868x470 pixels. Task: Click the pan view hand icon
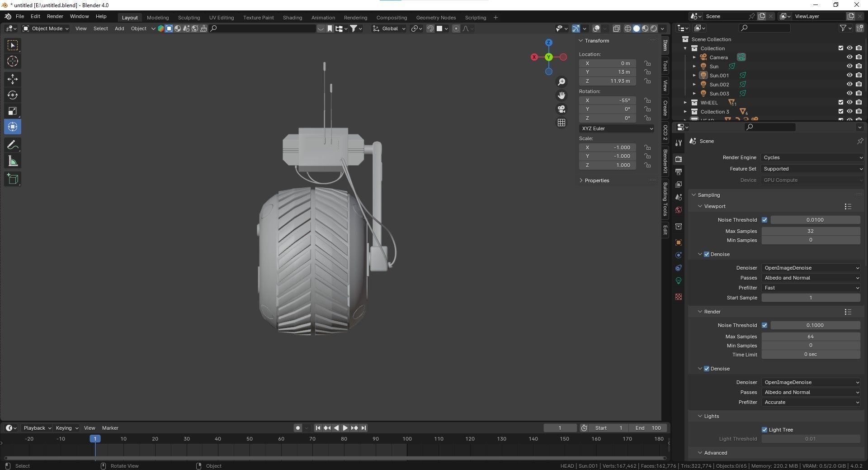click(x=561, y=95)
